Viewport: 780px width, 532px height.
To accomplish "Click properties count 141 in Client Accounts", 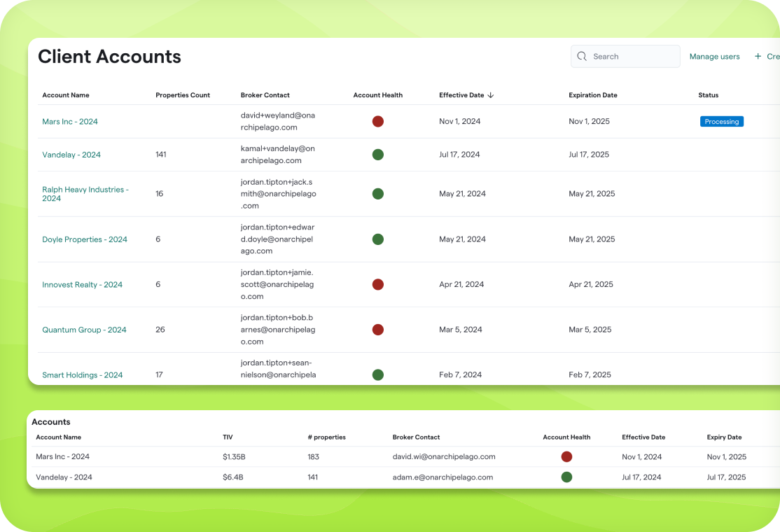I will pos(160,155).
